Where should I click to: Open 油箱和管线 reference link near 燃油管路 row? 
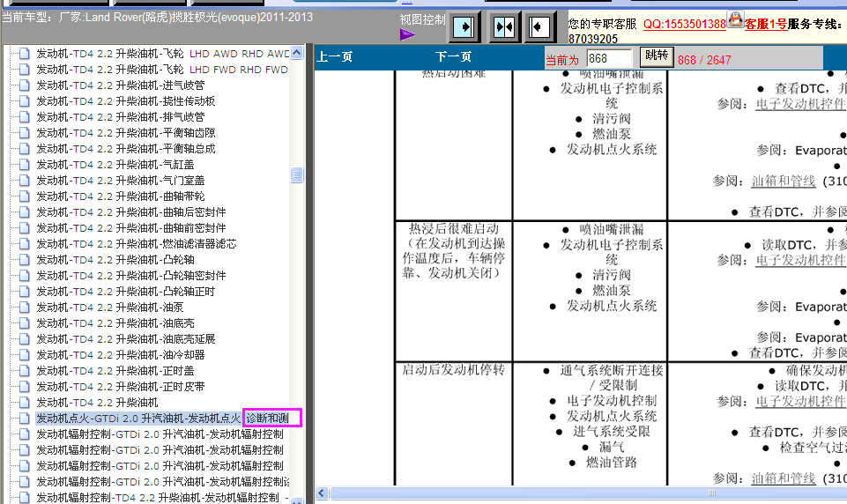pyautogui.click(x=784, y=478)
